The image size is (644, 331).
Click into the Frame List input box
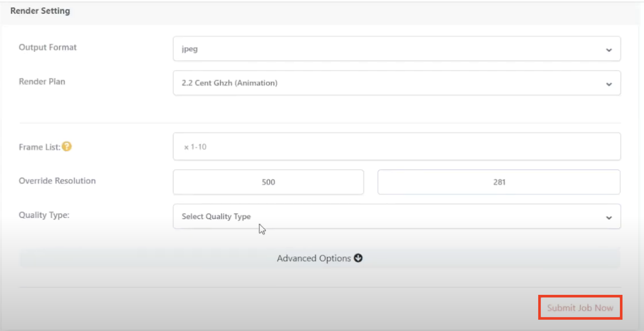tap(397, 147)
